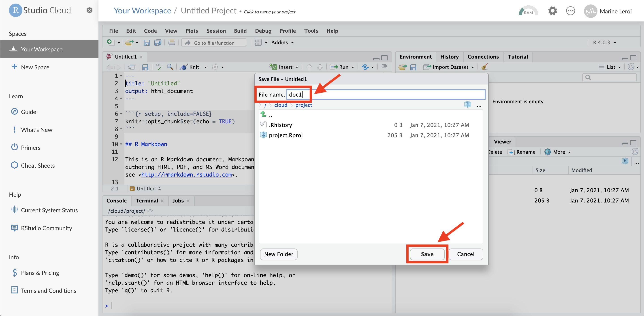Select project.Rproj in the Save dialog list
This screenshot has height=316, width=644.
(x=371, y=135)
